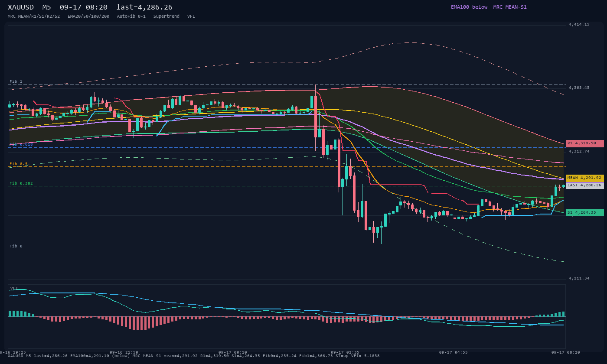Click the 09-17 00:10 time axis label
Image resolution: width=607 pixels, height=364 pixels.
(x=233, y=352)
